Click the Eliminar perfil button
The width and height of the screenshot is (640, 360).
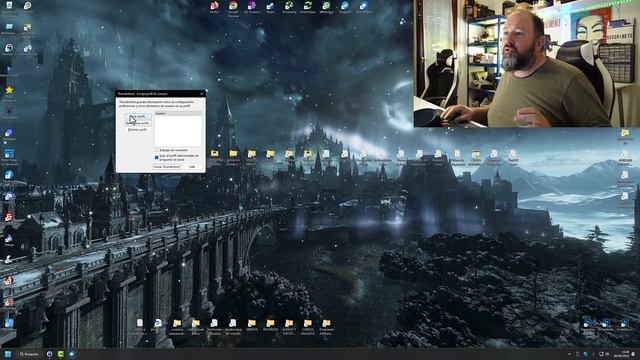click(x=138, y=129)
